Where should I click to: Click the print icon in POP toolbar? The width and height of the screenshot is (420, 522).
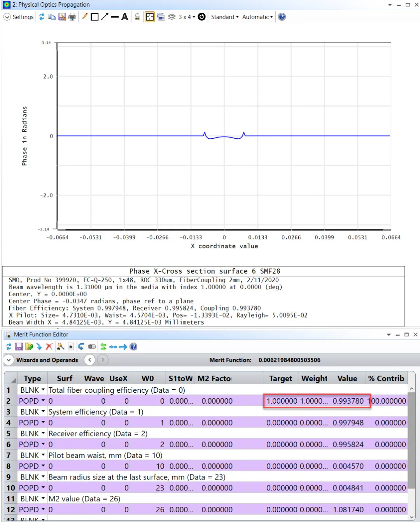pyautogui.click(x=72, y=17)
